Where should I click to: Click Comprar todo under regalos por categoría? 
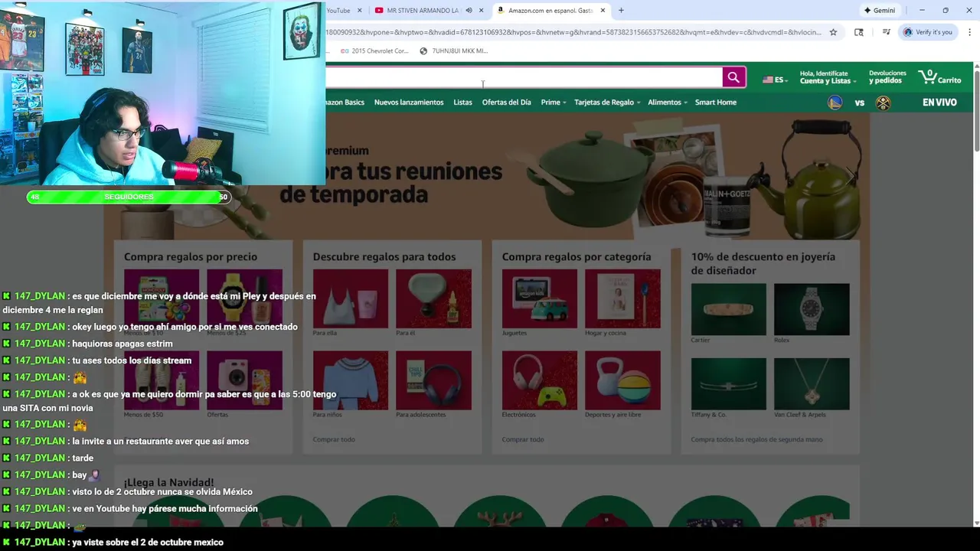click(x=523, y=439)
